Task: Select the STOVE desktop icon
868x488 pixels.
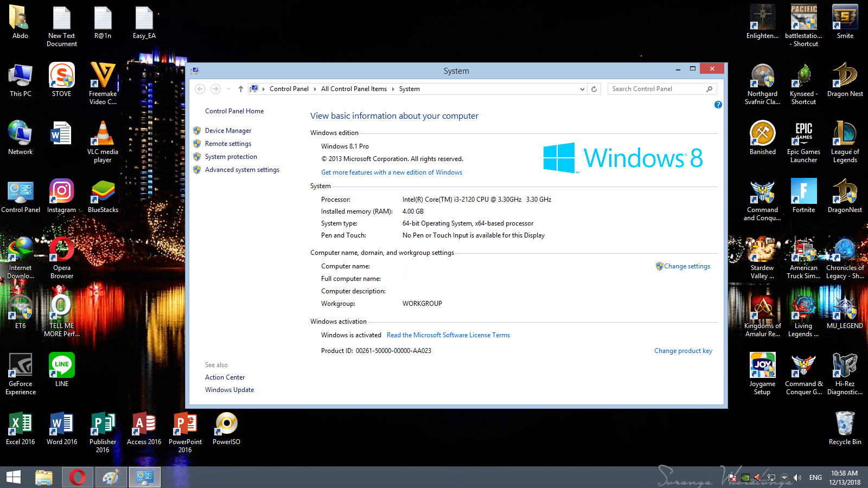Action: (62, 80)
